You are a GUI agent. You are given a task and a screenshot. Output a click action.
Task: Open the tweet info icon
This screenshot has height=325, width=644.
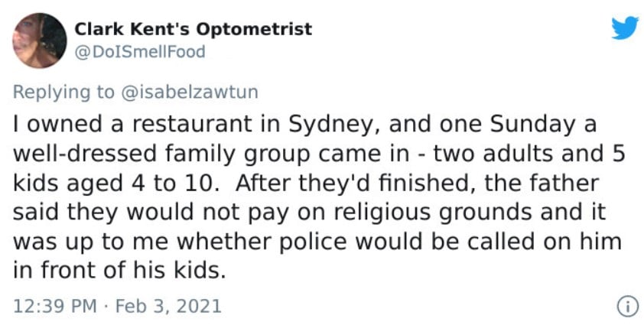629,307
